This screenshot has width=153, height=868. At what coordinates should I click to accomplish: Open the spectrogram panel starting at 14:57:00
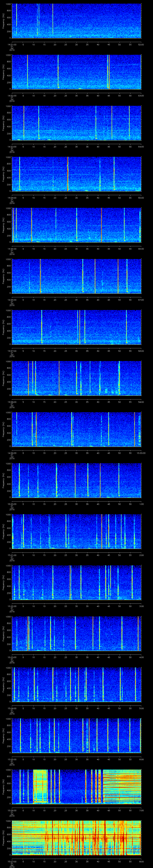pyautogui.click(x=77, y=327)
